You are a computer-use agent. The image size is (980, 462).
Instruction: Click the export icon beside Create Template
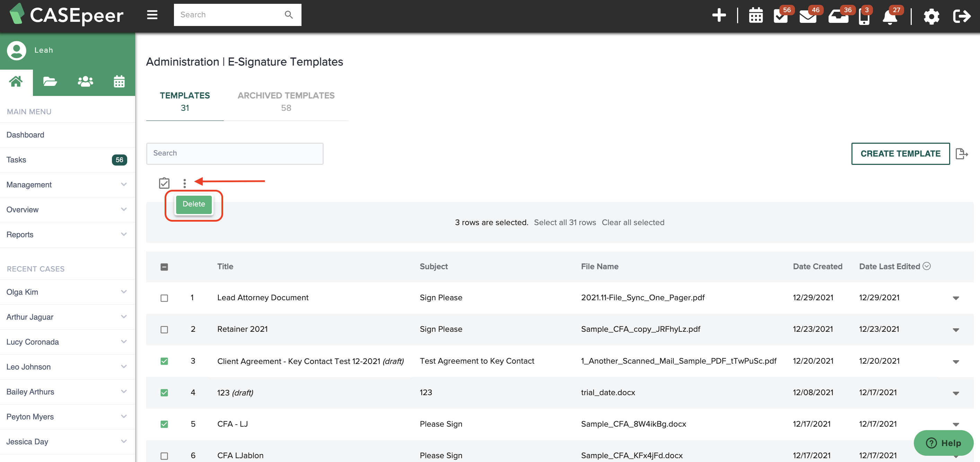point(961,154)
